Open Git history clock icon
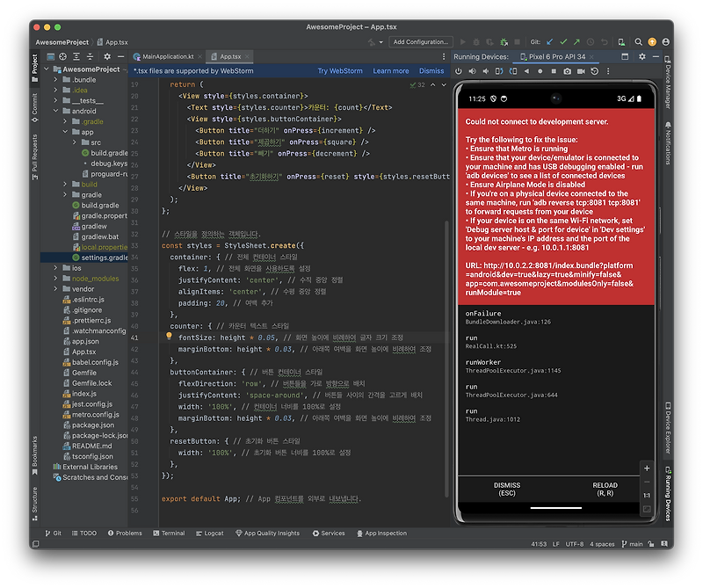 pos(591,41)
